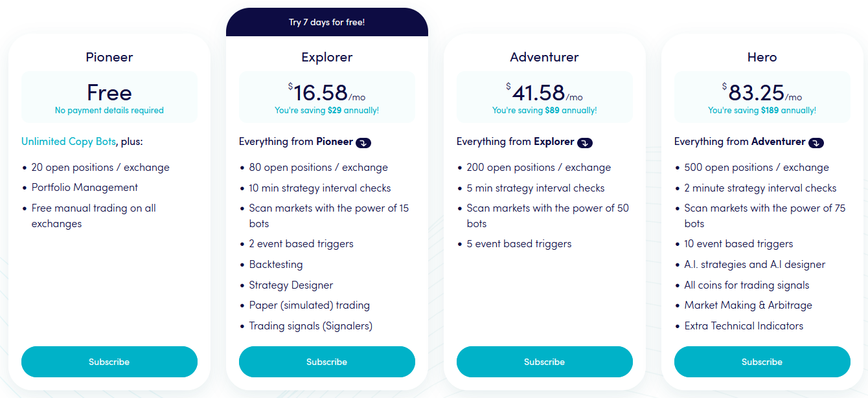This screenshot has width=868, height=398.
Task: Subscribe to the Pioneer plan
Action: pos(109,362)
